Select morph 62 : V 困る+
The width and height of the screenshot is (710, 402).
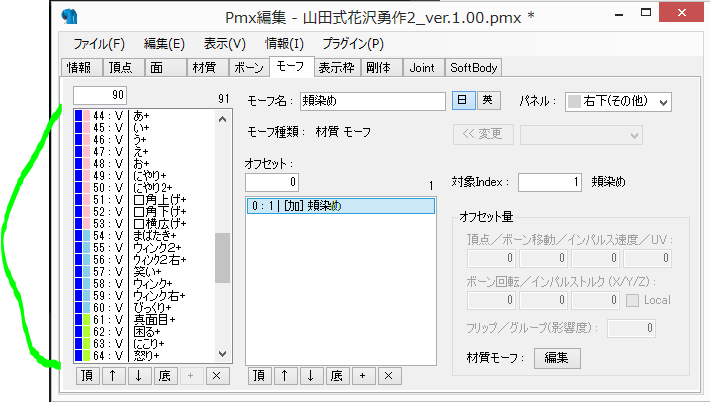(145, 331)
